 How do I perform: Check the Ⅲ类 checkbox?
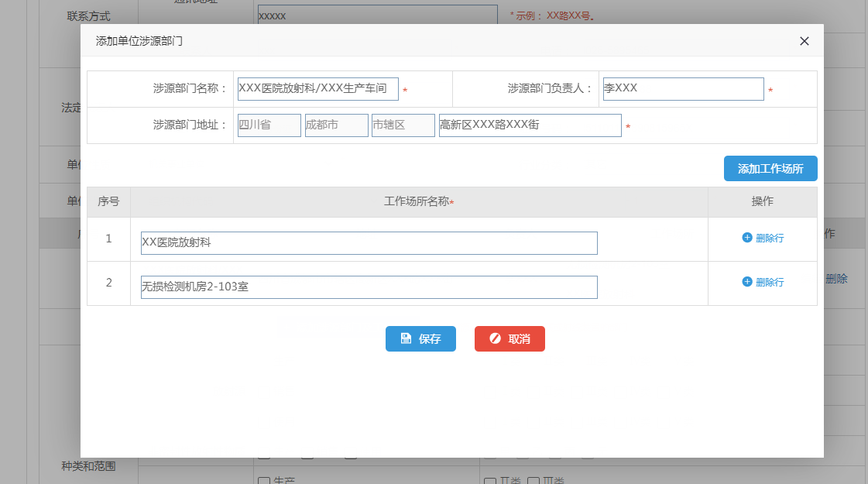[x=533, y=481]
